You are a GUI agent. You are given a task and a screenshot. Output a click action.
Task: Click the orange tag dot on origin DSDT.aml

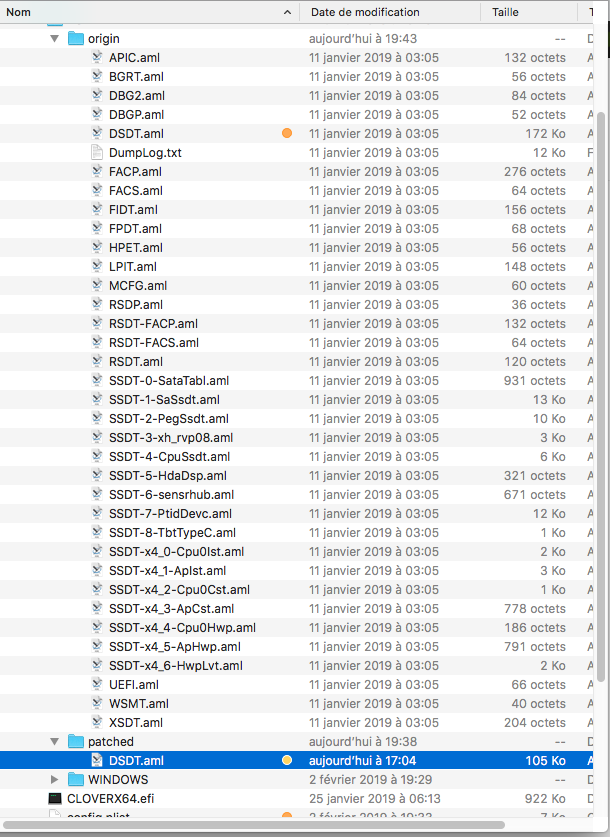(287, 134)
